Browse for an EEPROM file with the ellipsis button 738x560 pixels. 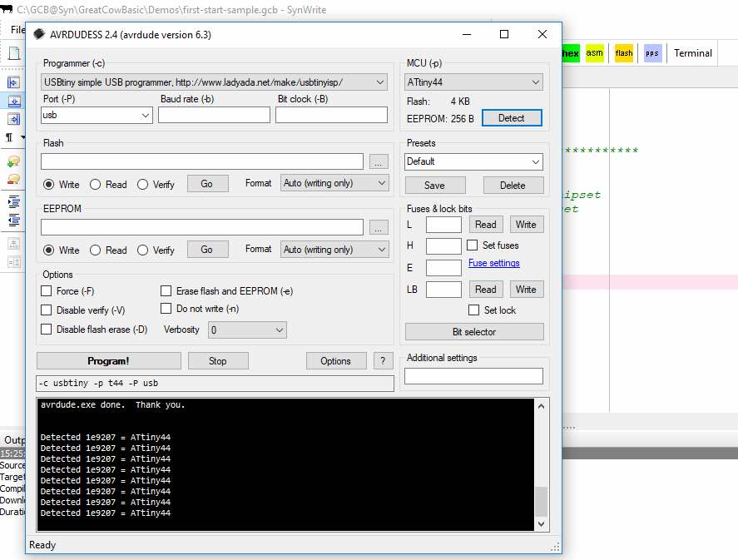pyautogui.click(x=379, y=227)
